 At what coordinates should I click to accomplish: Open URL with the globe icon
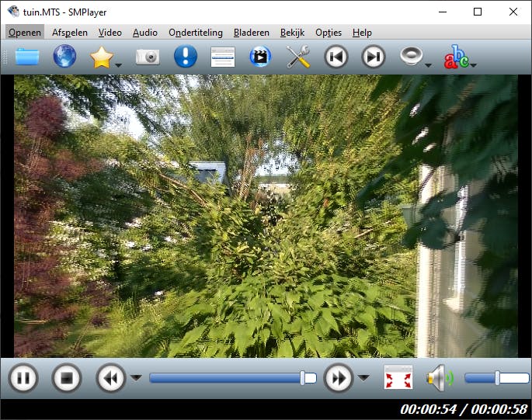[64, 57]
